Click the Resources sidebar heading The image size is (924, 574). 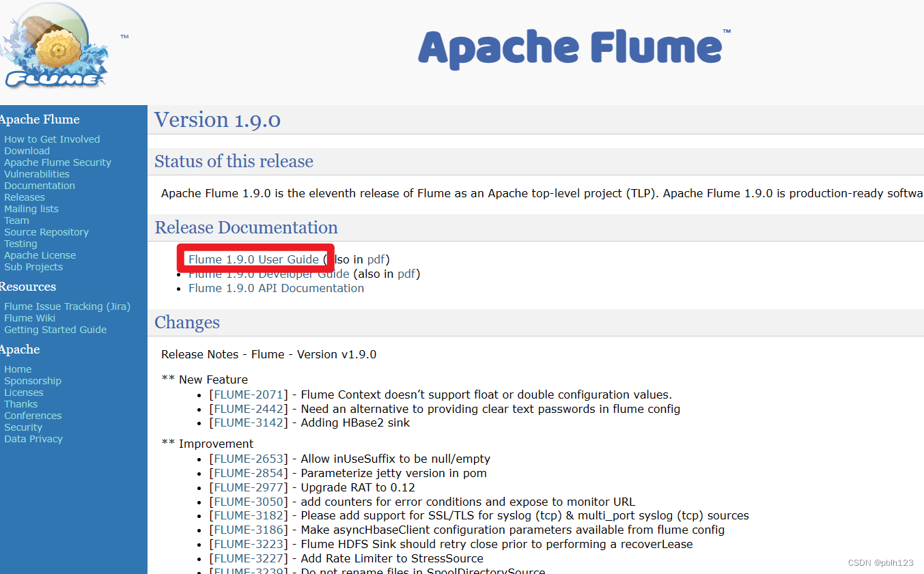point(28,287)
